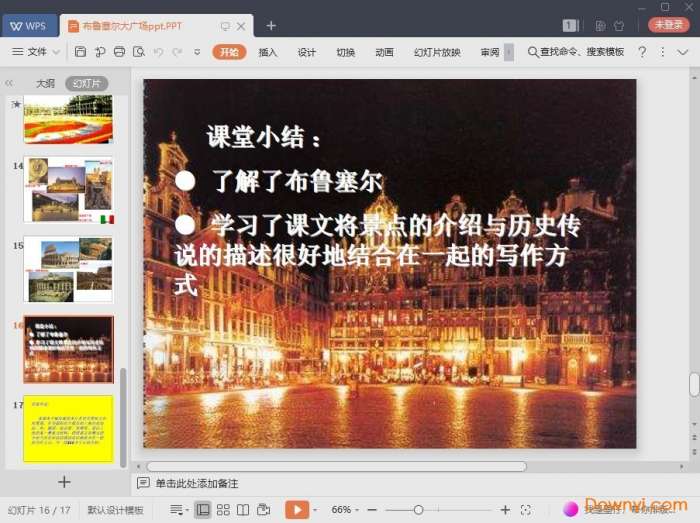The image size is (700, 523).
Task: Expand the 66% zoom level dropdown
Action: [x=346, y=510]
